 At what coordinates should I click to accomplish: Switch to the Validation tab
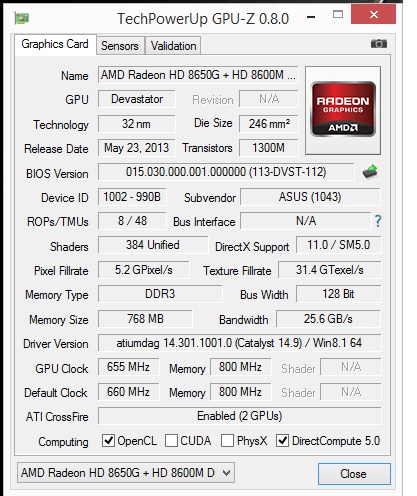(174, 46)
